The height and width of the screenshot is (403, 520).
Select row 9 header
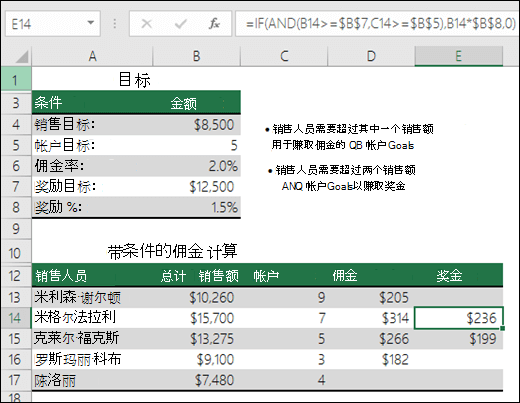[x=16, y=229]
